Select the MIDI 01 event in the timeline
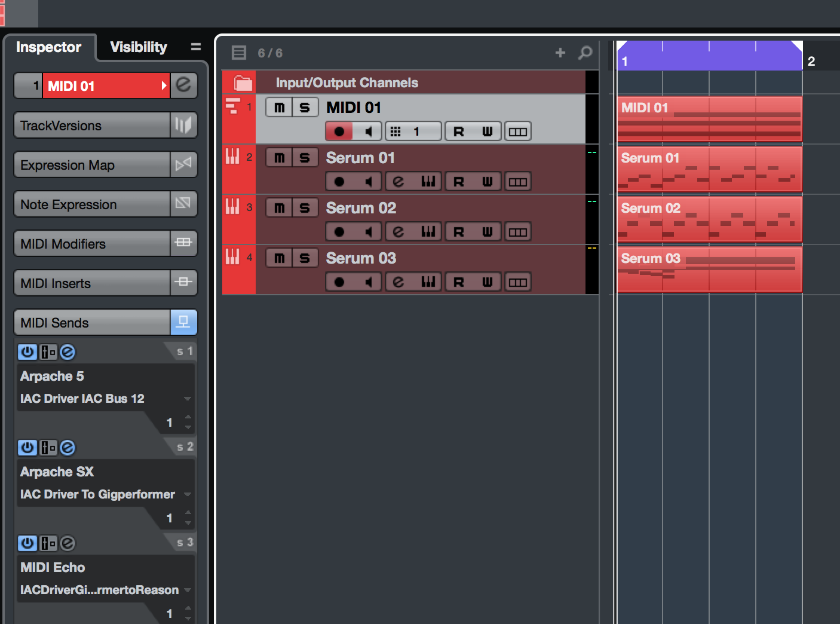The width and height of the screenshot is (840, 624). click(709, 119)
